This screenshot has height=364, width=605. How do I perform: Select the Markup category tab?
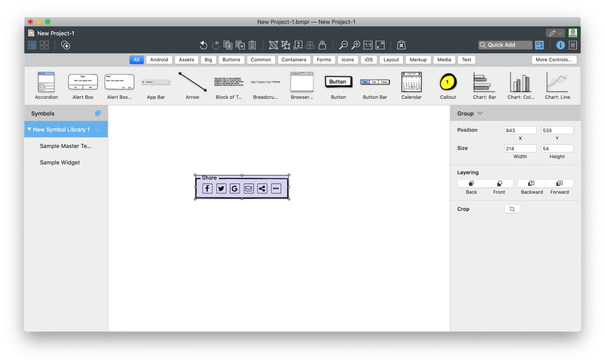click(418, 60)
